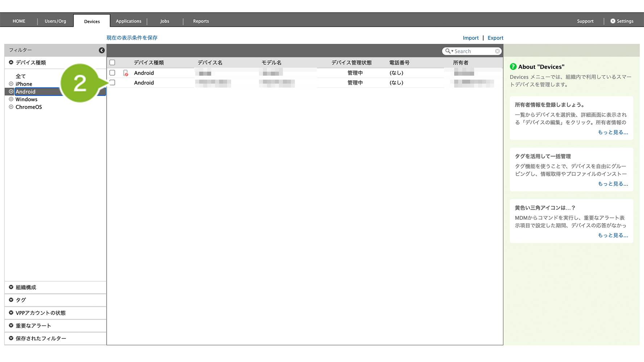Click the Export link

(495, 38)
